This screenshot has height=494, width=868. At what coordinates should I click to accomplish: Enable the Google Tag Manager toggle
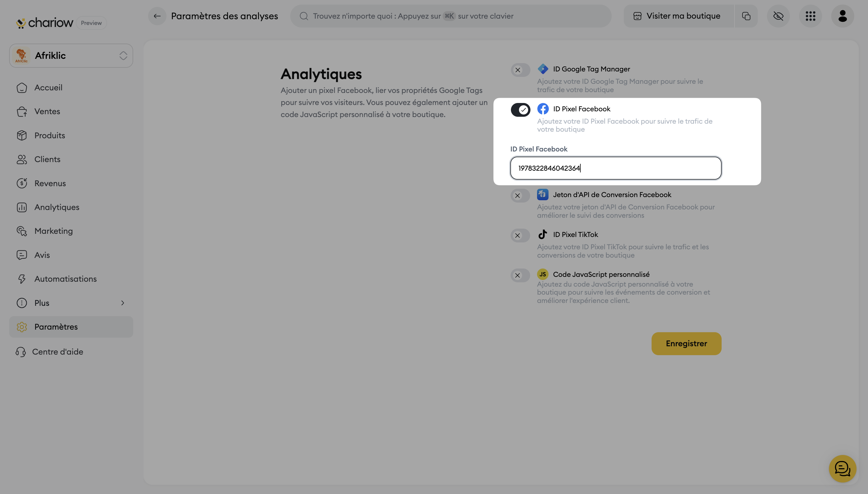[x=520, y=70]
